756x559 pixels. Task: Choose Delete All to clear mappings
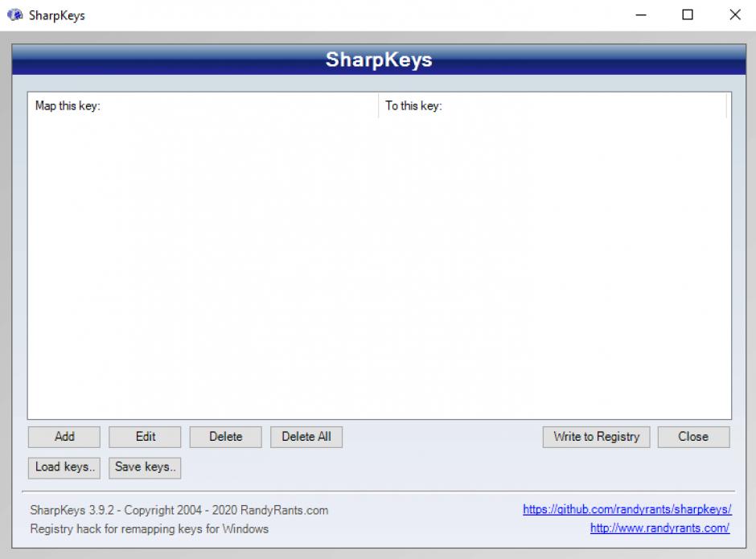click(x=306, y=437)
